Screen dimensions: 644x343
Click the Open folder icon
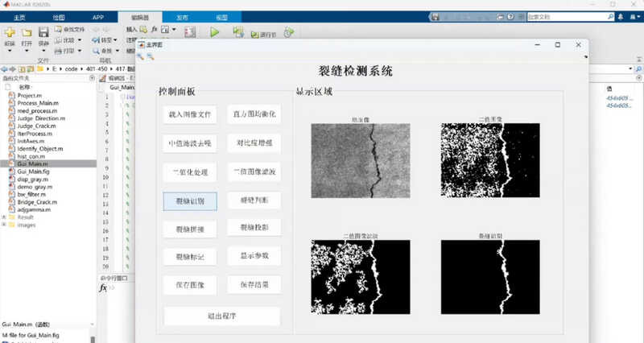click(x=27, y=33)
